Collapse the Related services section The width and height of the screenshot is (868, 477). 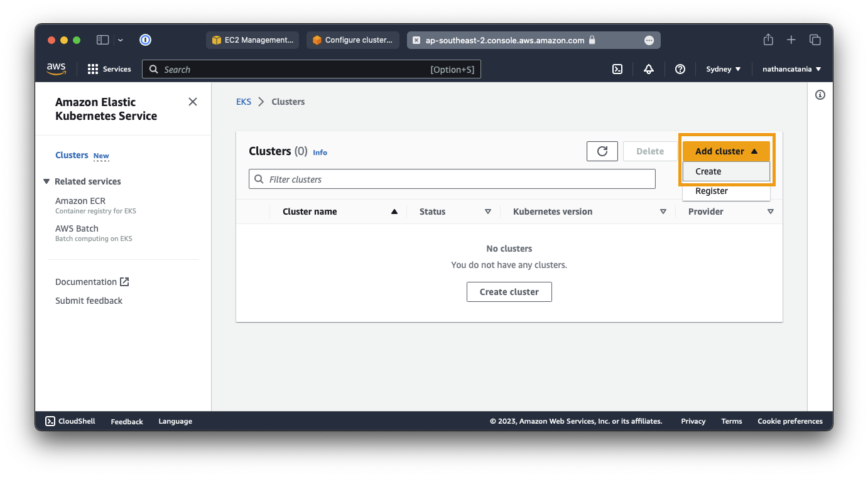46,181
